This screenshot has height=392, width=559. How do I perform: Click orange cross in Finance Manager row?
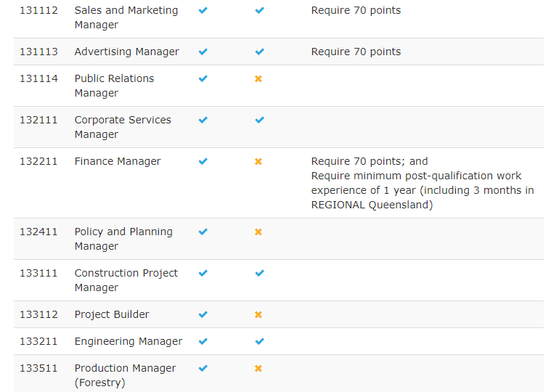point(258,161)
